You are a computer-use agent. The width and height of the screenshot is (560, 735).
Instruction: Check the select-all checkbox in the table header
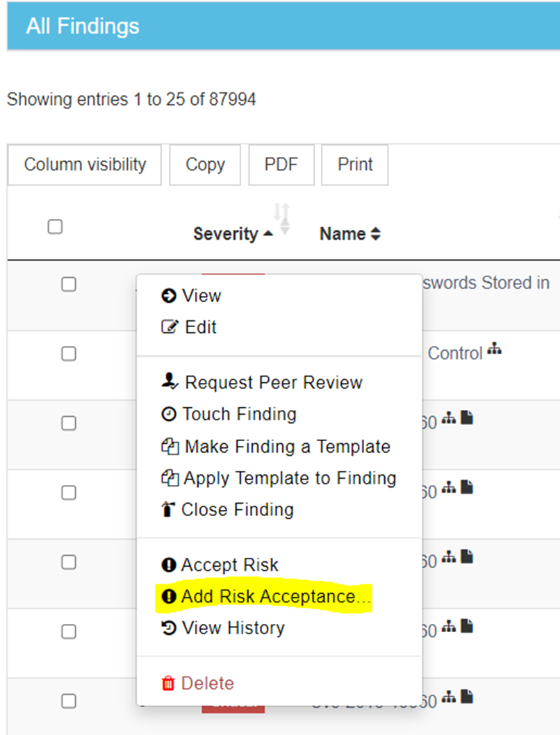pos(55,226)
